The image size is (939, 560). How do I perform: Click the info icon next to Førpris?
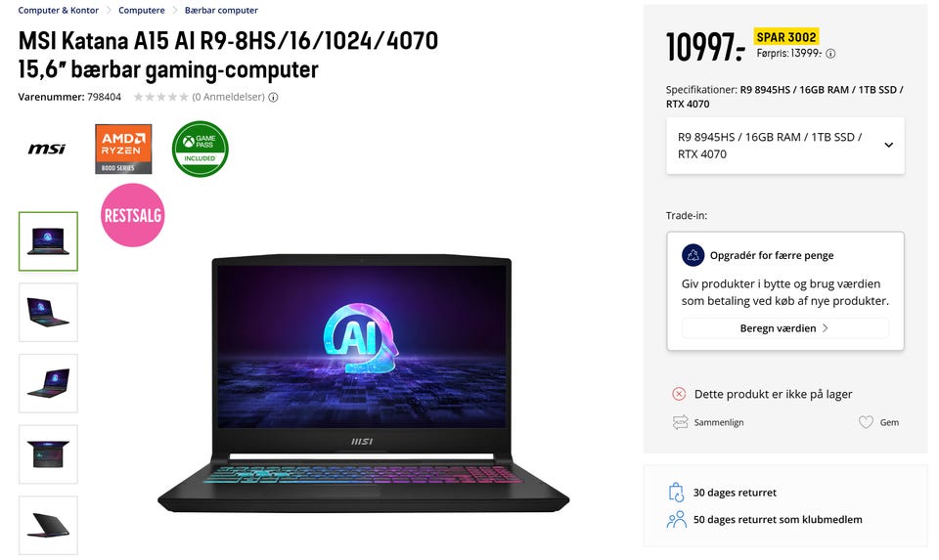pos(830,54)
